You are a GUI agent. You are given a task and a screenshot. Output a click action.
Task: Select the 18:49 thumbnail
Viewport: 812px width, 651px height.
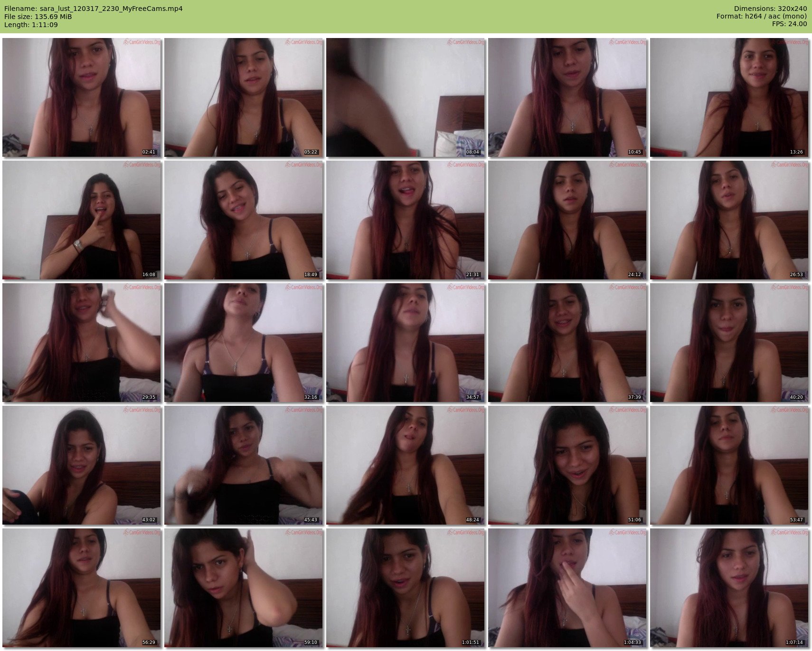click(243, 220)
